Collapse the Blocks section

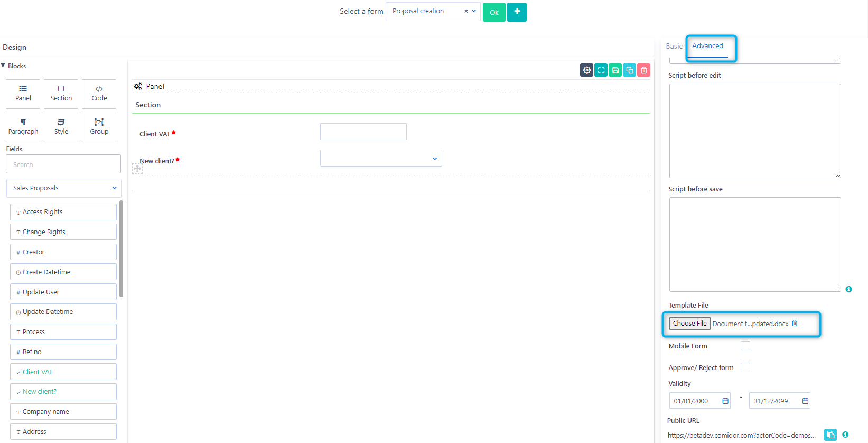coord(3,66)
